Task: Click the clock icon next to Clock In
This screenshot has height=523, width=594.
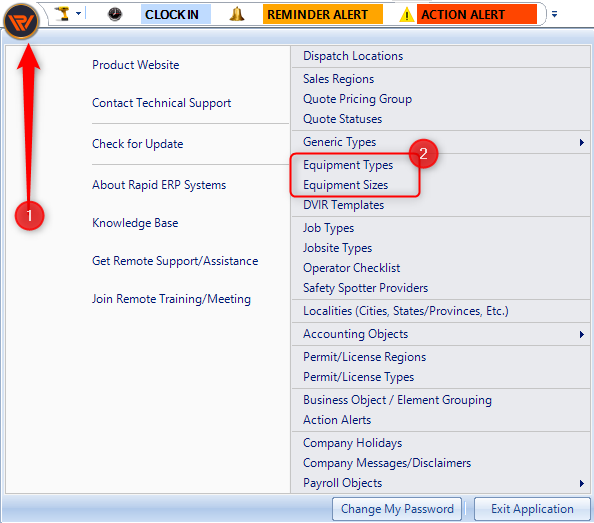Action: pos(115,14)
